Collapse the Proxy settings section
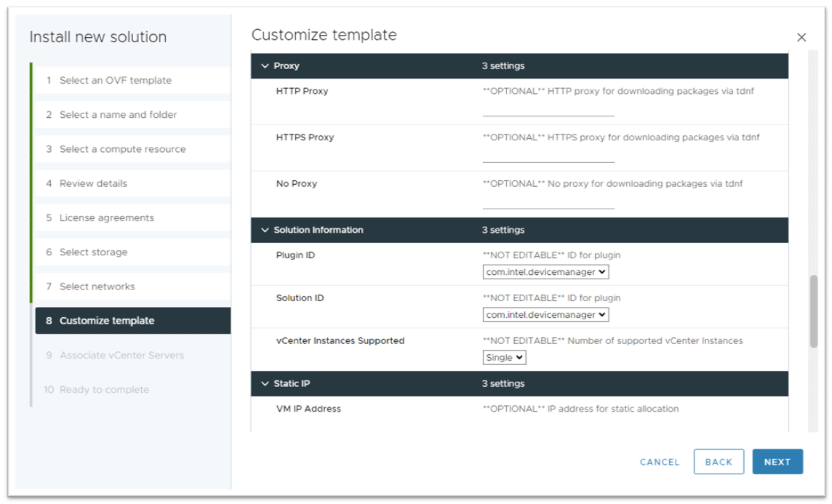 click(x=265, y=66)
